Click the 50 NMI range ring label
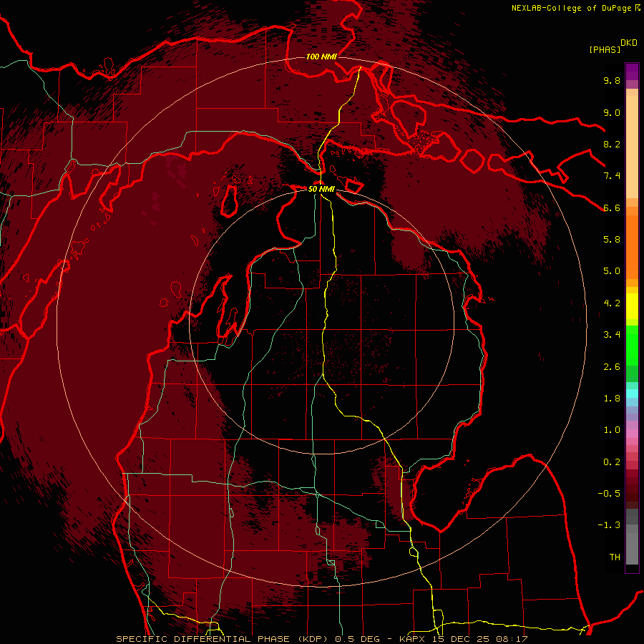Screen dimensions: 644x644 [321, 189]
